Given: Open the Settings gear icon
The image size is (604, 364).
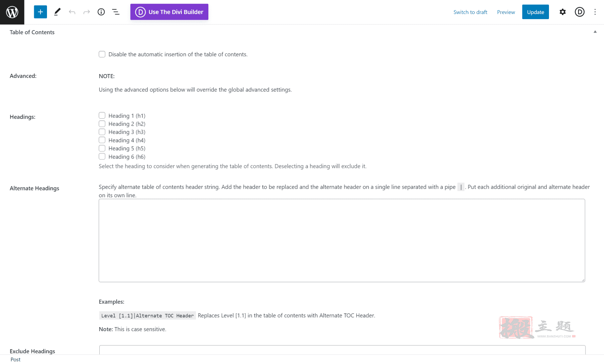Looking at the screenshot, I should (x=563, y=12).
